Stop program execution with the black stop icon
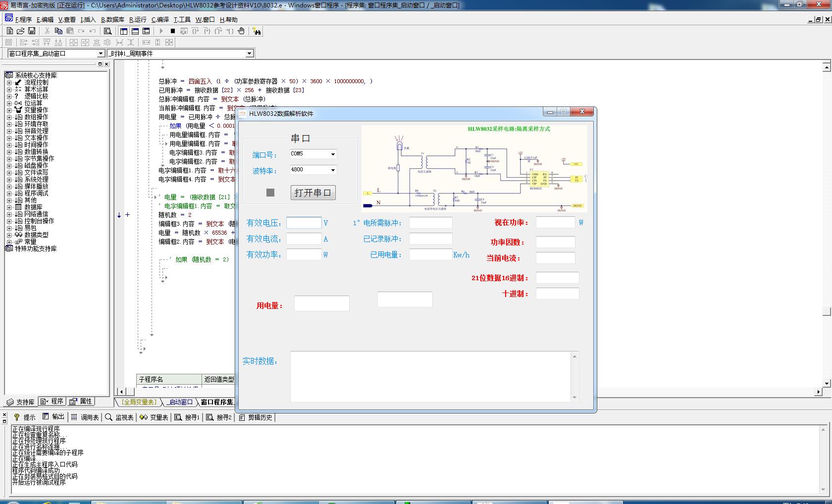Screen dimensions: 832x504 (172, 31)
